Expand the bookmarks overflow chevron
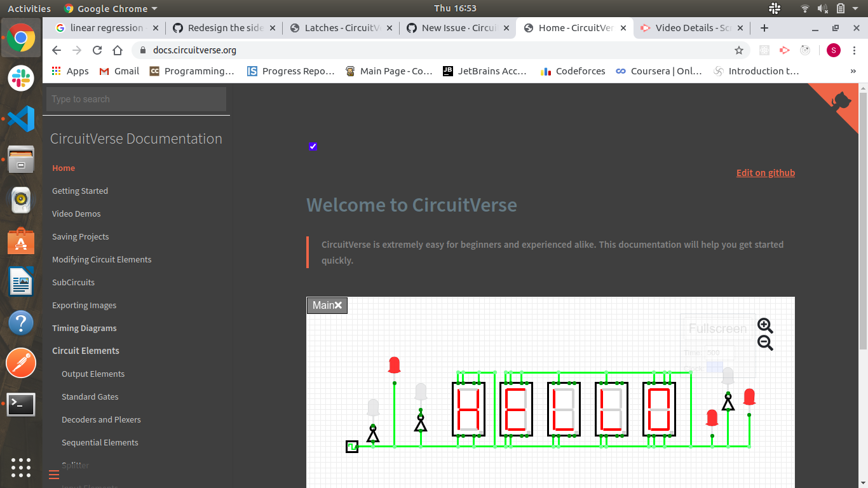Screen dimensions: 868x488 pos(854,71)
